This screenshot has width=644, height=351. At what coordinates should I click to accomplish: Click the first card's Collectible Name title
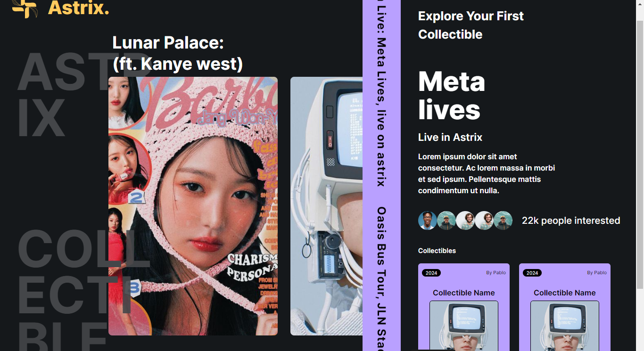(x=464, y=293)
